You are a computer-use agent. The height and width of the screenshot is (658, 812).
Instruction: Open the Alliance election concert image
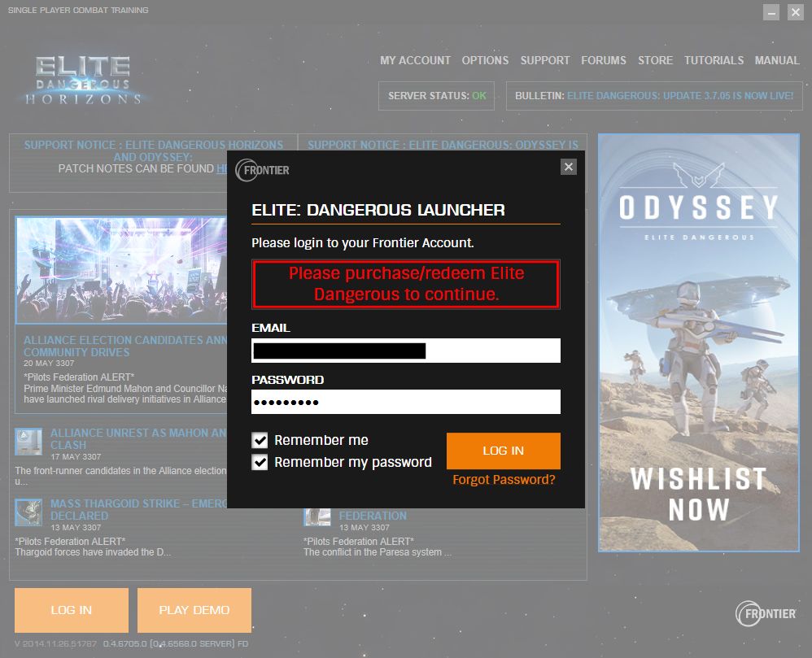click(x=122, y=270)
